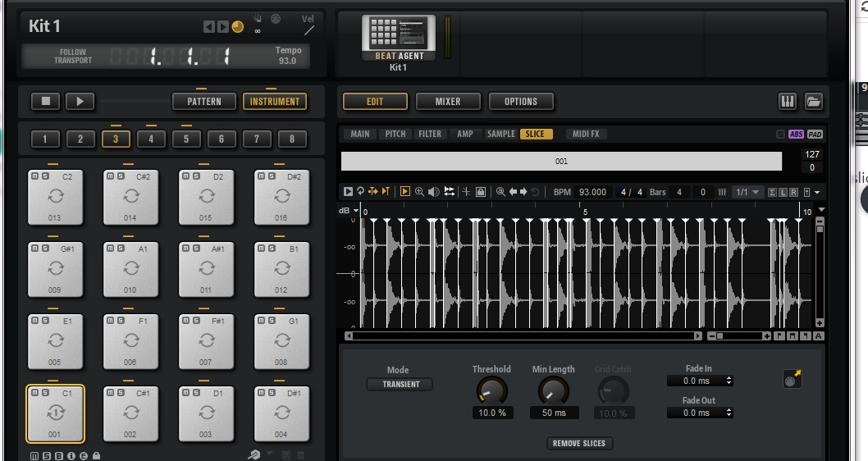Screen dimensions: 868x461
Task: Open the Beat Agent Kit 1 slot thumbnail
Action: pyautogui.click(x=398, y=37)
